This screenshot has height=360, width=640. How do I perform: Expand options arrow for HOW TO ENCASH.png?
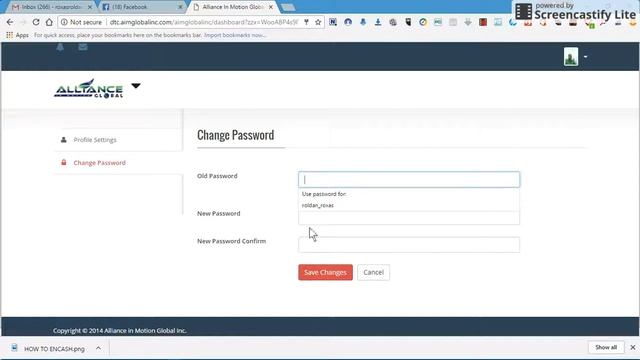(x=98, y=348)
